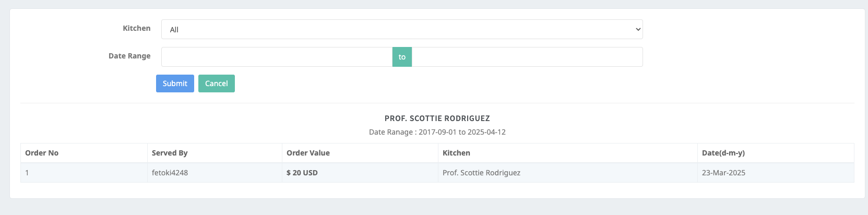Click the Order No column header
This screenshot has height=215, width=868.
pyautogui.click(x=42, y=153)
